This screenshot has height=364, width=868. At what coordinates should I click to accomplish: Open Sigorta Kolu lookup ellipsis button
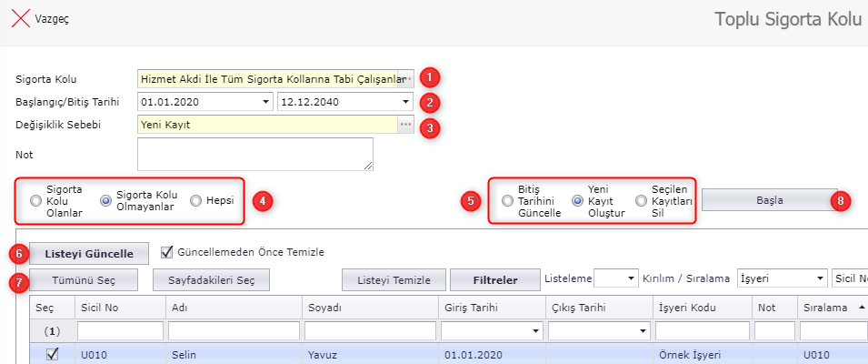point(406,79)
